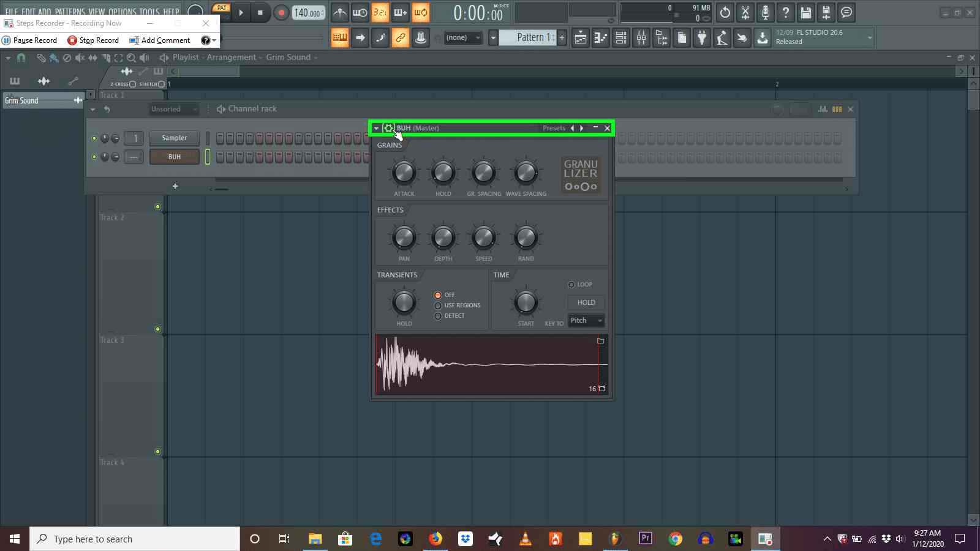
Task: Open VLC media player from taskbar
Action: coord(526,539)
